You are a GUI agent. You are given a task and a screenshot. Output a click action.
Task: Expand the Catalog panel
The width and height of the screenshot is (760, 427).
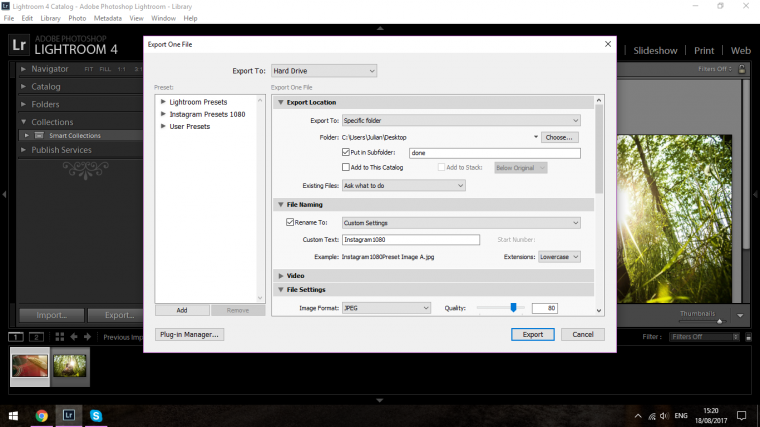tap(23, 86)
